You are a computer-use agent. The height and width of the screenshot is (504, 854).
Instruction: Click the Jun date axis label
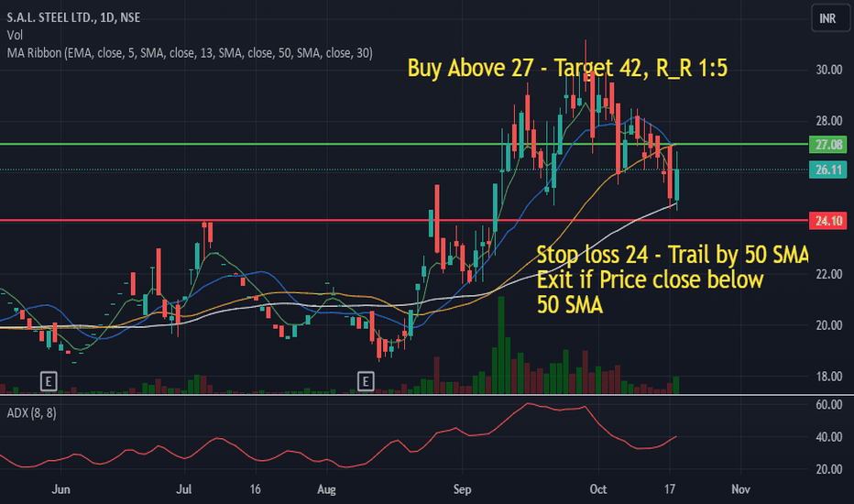(60, 489)
